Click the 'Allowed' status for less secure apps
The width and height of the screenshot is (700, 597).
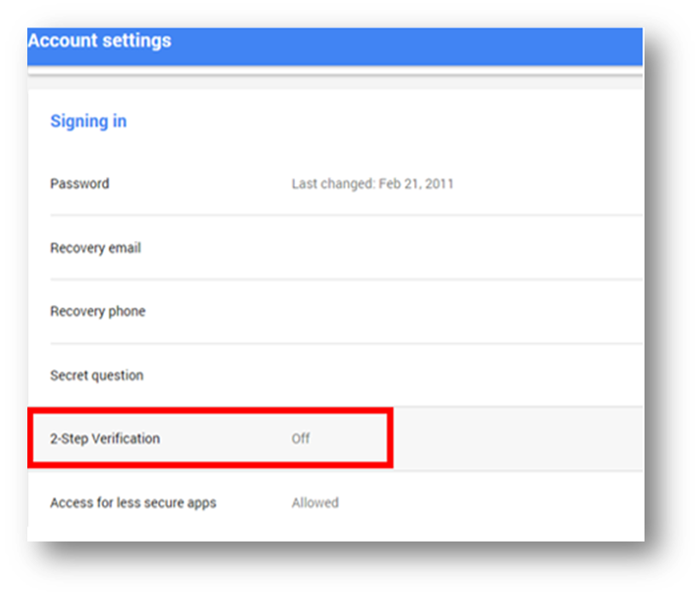click(315, 503)
